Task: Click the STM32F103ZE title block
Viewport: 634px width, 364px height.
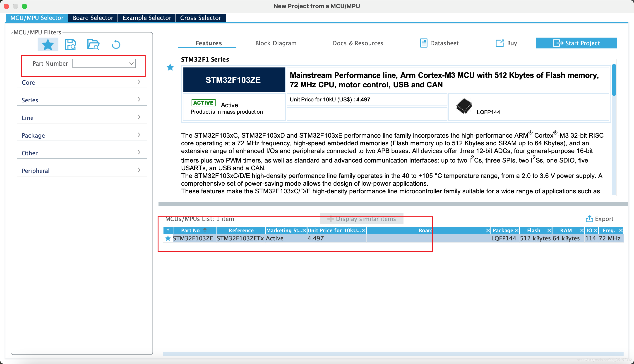Action: click(x=234, y=80)
